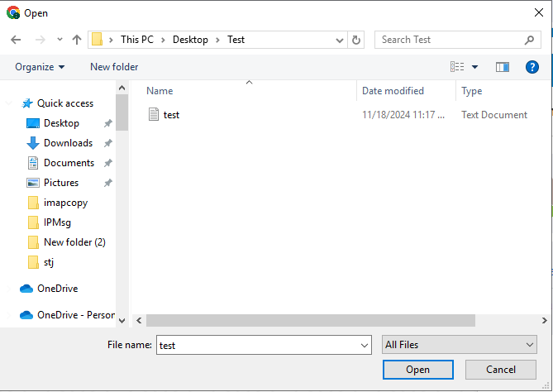Viewport: 553px width, 392px height.
Task: Click horizontal scrollbar left arrow
Action: pos(139,320)
